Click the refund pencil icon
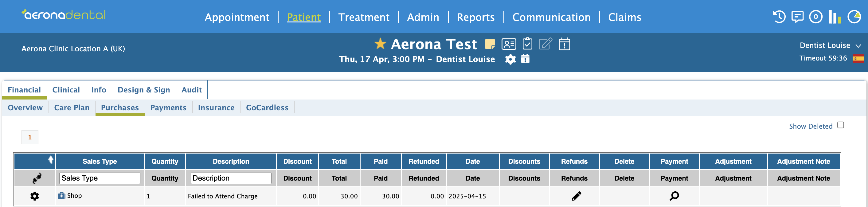Viewport: 868px width, 207px height. pyautogui.click(x=576, y=196)
